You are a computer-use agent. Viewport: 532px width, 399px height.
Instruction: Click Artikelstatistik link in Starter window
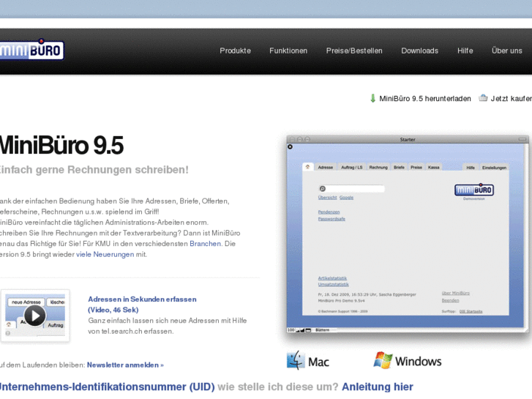coord(332,278)
